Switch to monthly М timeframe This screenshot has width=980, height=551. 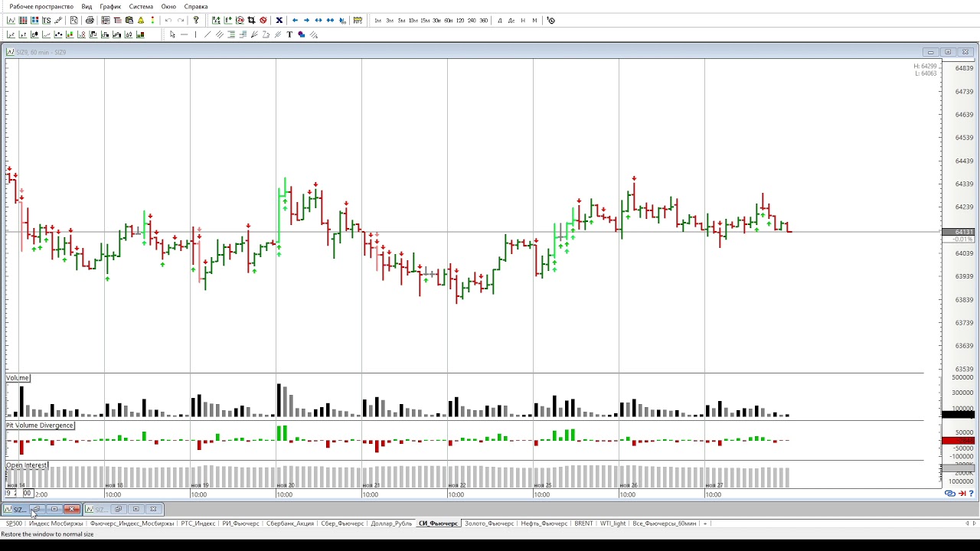[534, 21]
